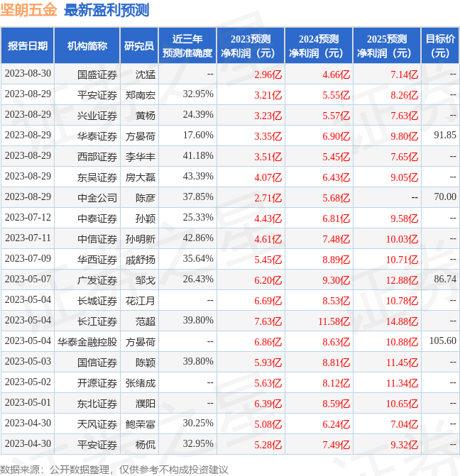The height and width of the screenshot is (476, 460).
Task: Click the 最新盈利预测 heading
Action: click(x=106, y=11)
